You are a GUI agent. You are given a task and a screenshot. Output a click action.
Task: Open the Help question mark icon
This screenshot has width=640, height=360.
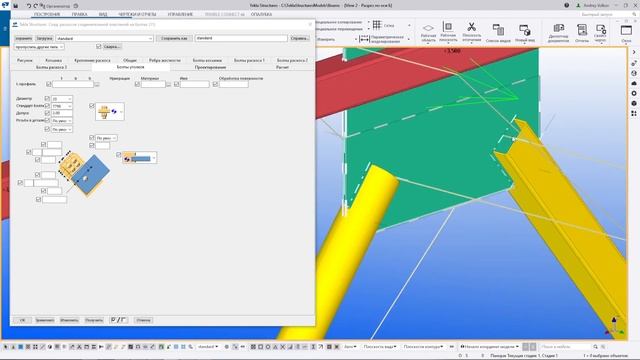(567, 5)
